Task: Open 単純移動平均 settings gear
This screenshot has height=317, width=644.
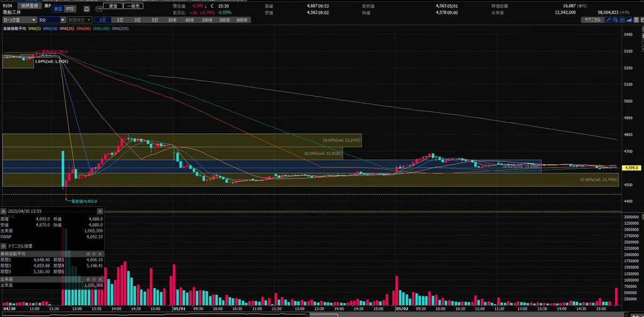Action: 94,254
